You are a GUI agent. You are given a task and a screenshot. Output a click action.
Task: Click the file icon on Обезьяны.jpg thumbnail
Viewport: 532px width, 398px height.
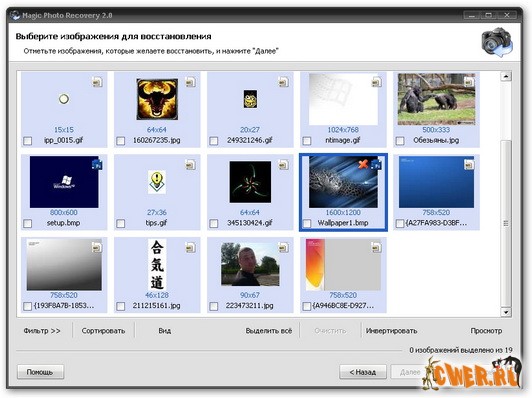(469, 82)
